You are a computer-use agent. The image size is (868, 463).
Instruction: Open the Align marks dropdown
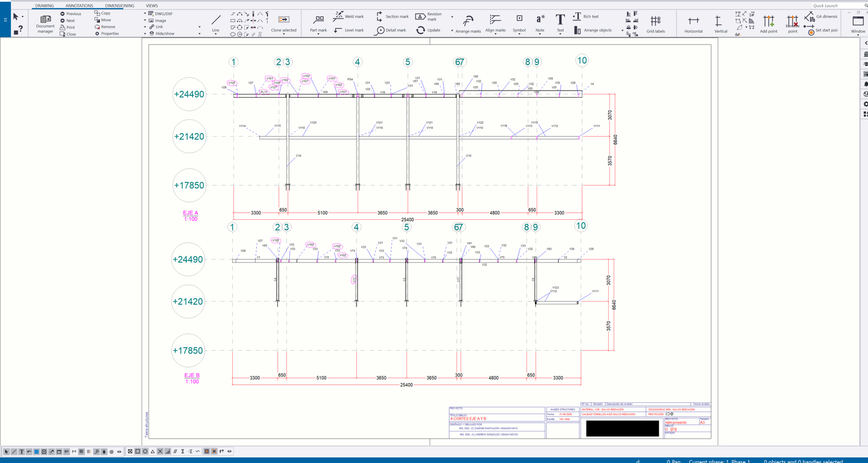(495, 34)
